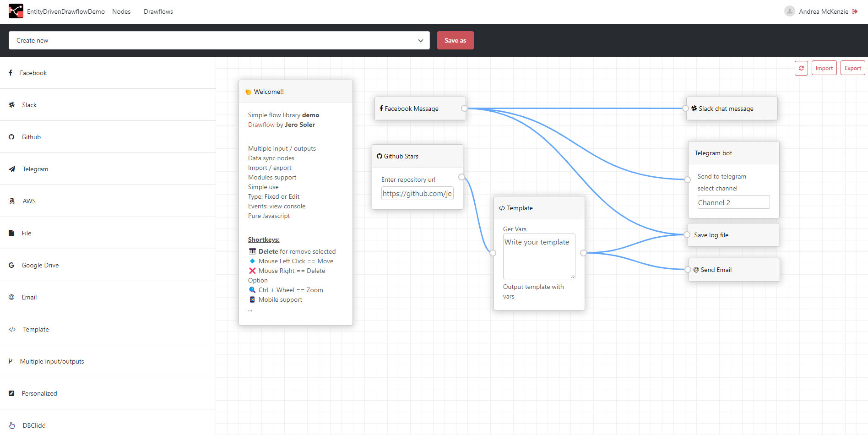Click the refresh canvas icon

[801, 68]
